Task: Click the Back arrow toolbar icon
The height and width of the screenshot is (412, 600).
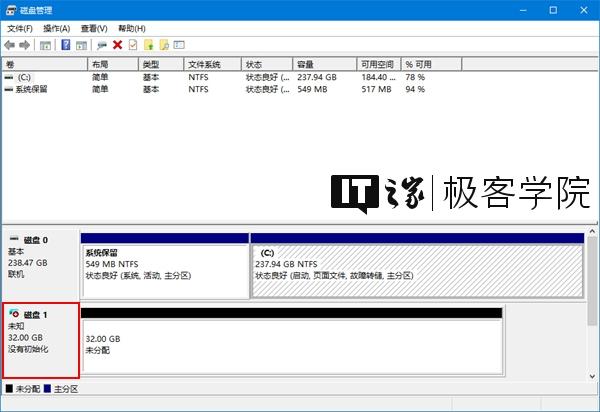Action: [10, 45]
